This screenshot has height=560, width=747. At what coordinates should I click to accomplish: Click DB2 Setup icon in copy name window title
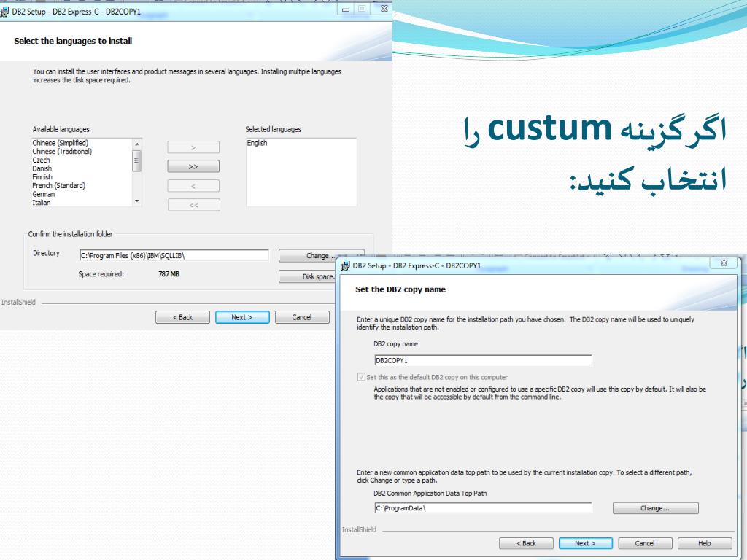click(345, 265)
